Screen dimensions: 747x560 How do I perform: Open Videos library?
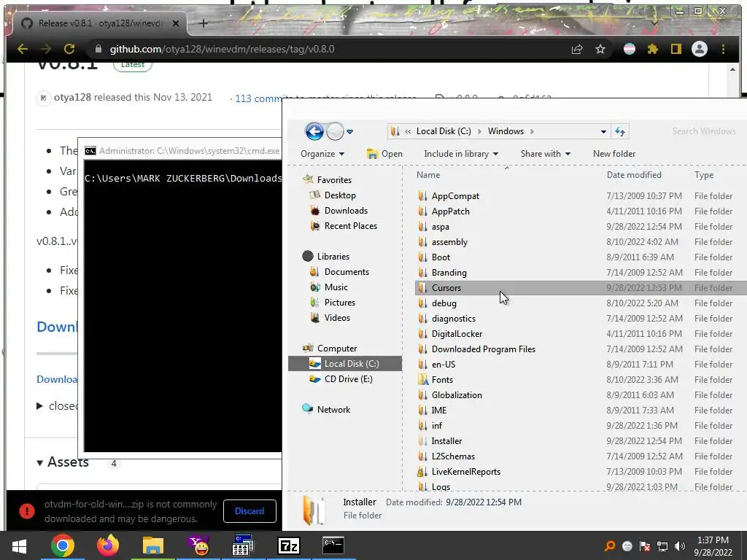coord(337,318)
